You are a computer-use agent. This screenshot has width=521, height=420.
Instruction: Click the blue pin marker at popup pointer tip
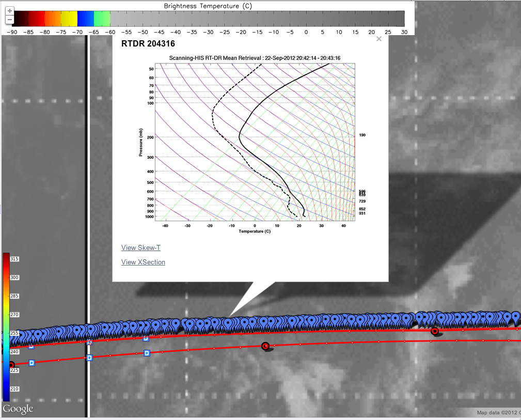tap(227, 324)
